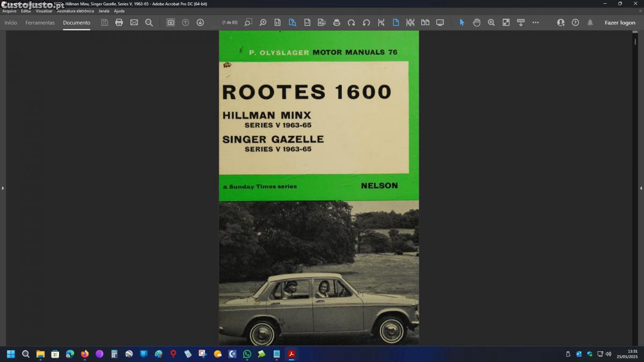644x362 pixels.
Task: Open the magnifier search tool
Action: click(x=149, y=23)
